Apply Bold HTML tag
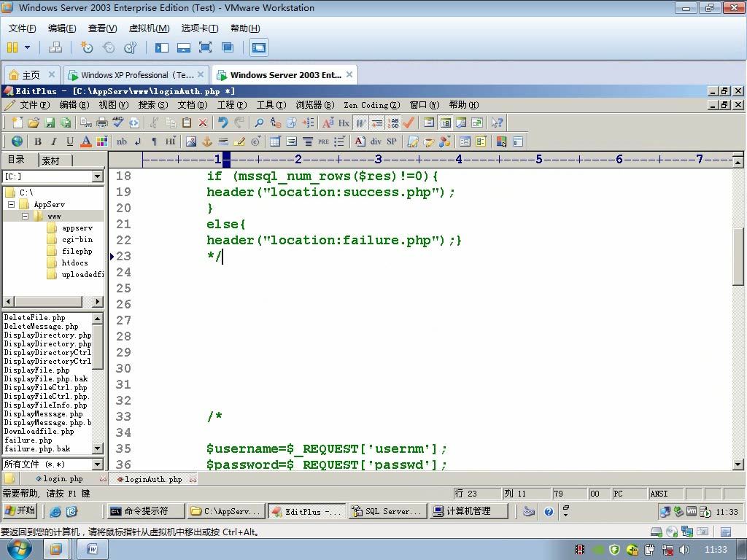 pos(38,141)
